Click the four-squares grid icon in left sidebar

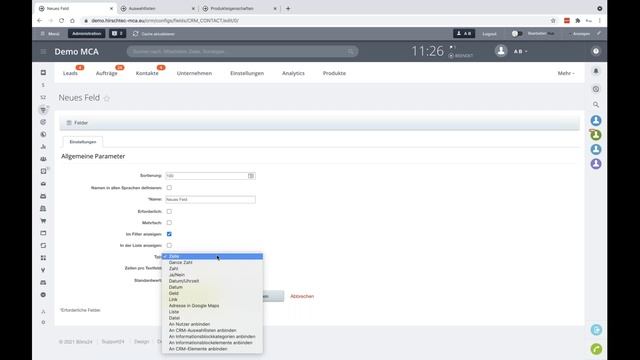(43, 258)
